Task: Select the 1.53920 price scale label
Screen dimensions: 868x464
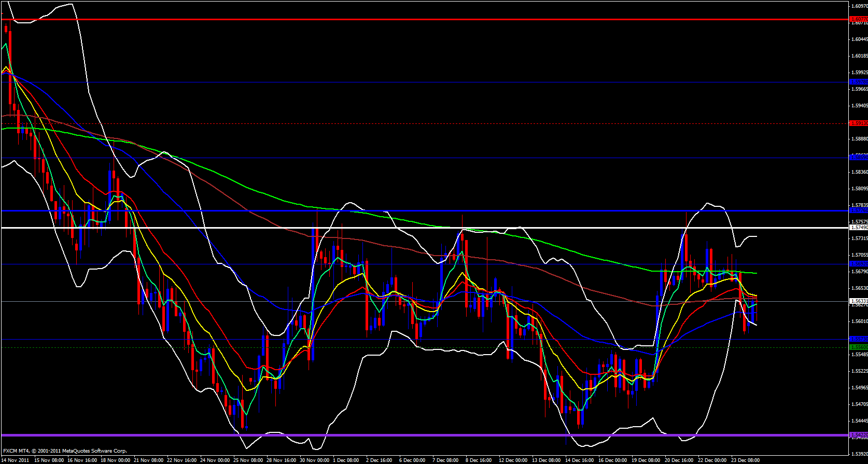Action: tap(859, 454)
